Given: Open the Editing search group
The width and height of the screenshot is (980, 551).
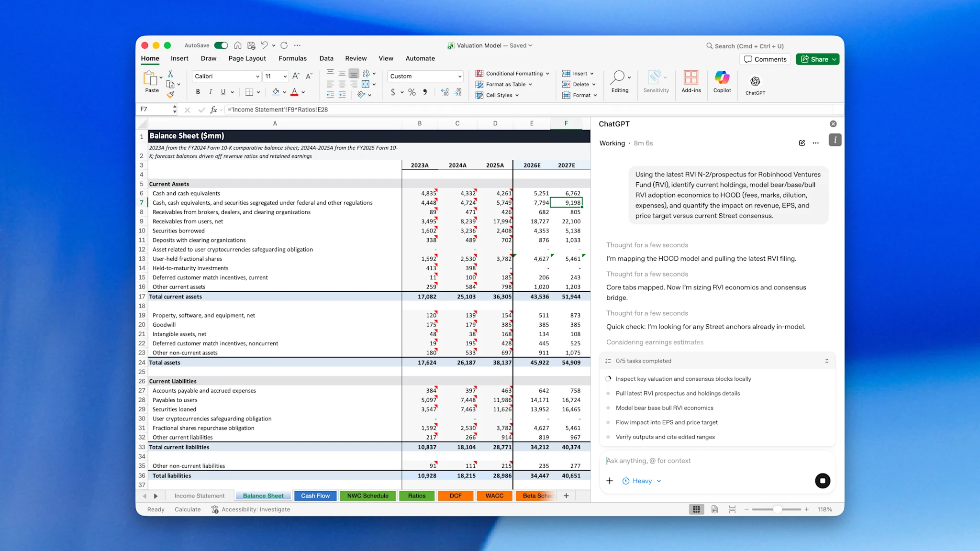Looking at the screenshot, I should pos(620,82).
